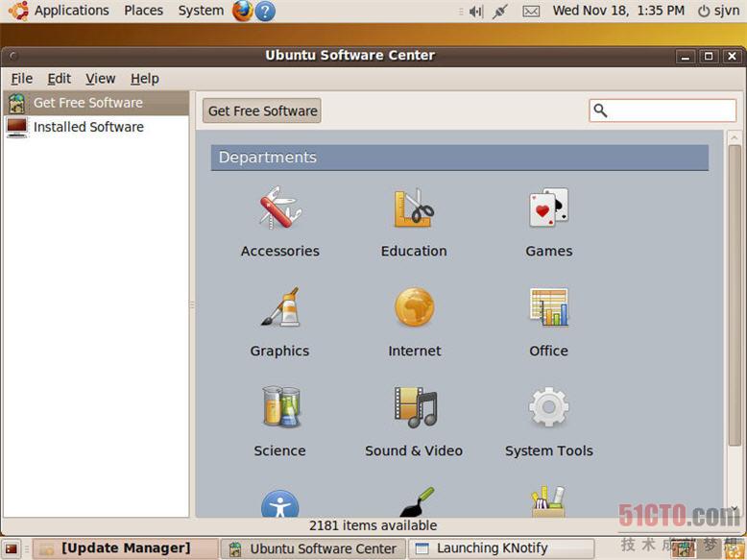This screenshot has height=560, width=747.
Task: Click the window menu button in title bar
Action: tap(13, 57)
